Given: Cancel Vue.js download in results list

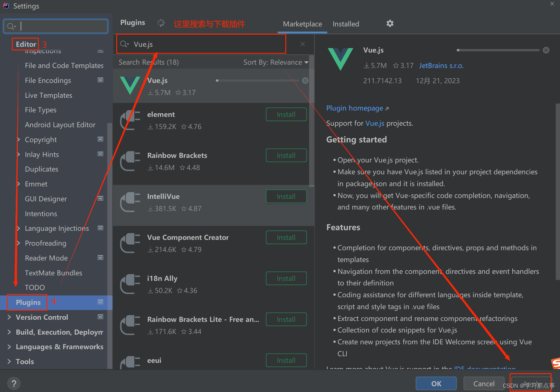Looking at the screenshot, I should coord(305,80).
